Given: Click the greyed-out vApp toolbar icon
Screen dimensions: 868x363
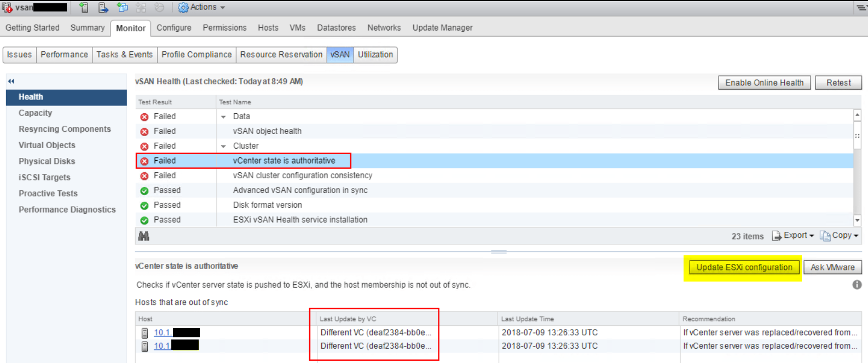Looking at the screenshot, I should 141,8.
